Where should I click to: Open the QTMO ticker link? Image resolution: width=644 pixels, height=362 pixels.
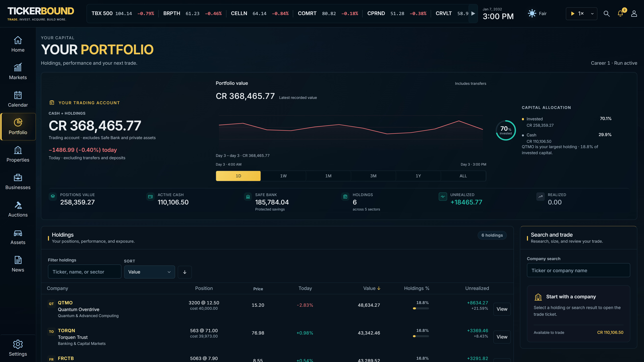[x=65, y=303]
